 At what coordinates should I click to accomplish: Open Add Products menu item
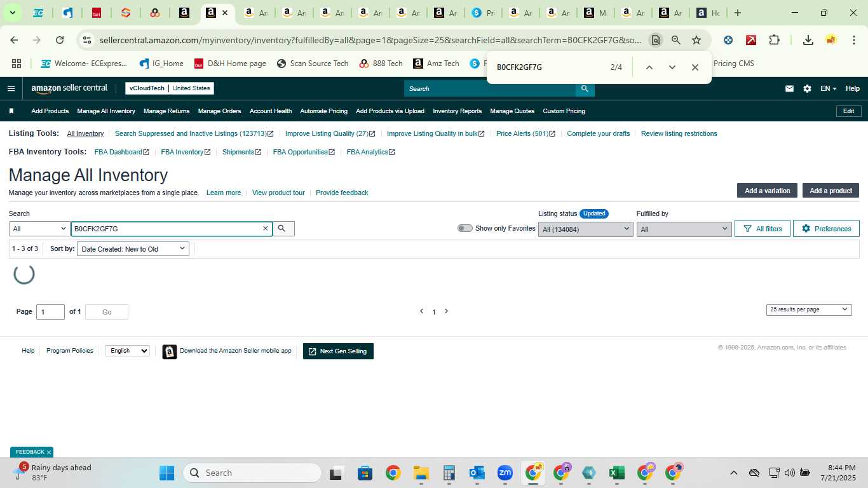pos(50,111)
